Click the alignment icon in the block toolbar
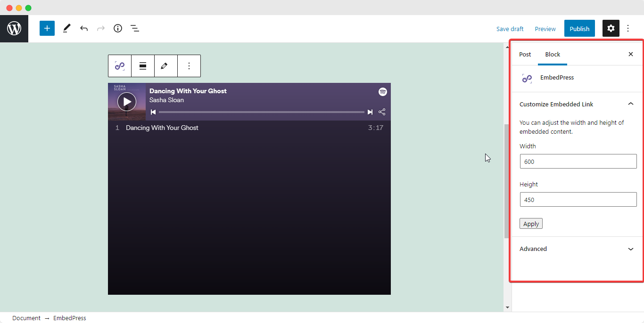644x323 pixels. (142, 66)
